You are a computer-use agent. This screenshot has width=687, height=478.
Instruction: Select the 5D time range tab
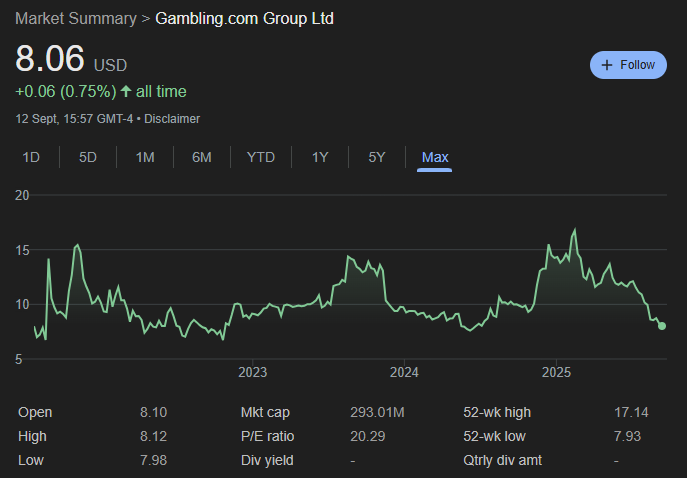tap(88, 157)
